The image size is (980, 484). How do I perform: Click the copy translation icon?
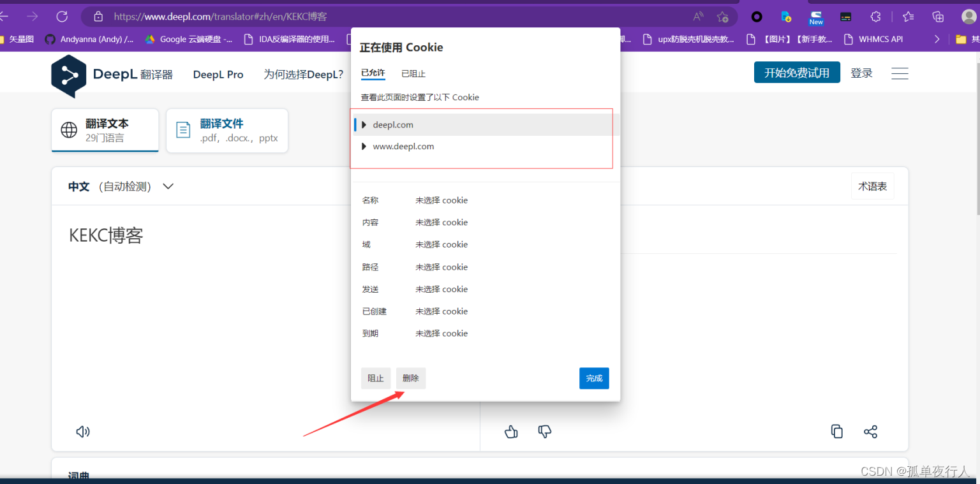(836, 432)
